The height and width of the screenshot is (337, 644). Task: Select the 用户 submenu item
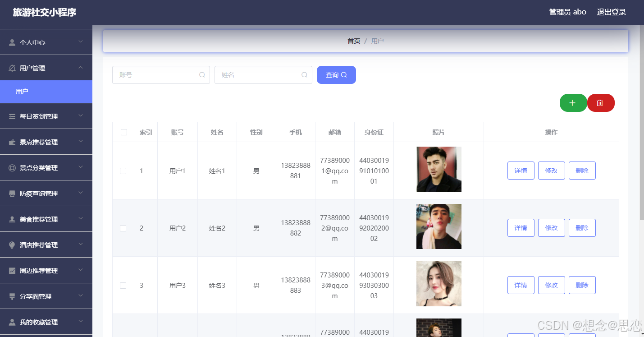46,92
